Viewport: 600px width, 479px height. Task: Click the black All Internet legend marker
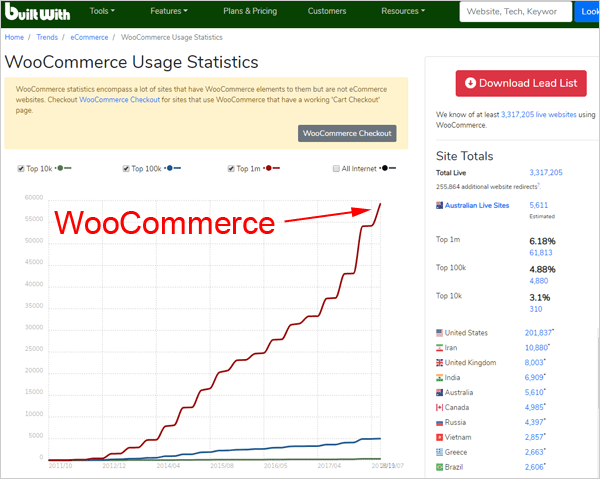(x=388, y=168)
